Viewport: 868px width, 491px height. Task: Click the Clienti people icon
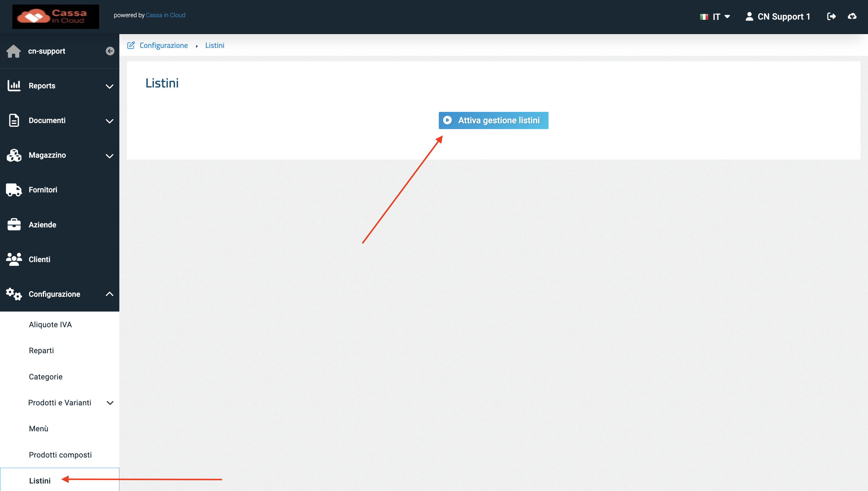(14, 259)
